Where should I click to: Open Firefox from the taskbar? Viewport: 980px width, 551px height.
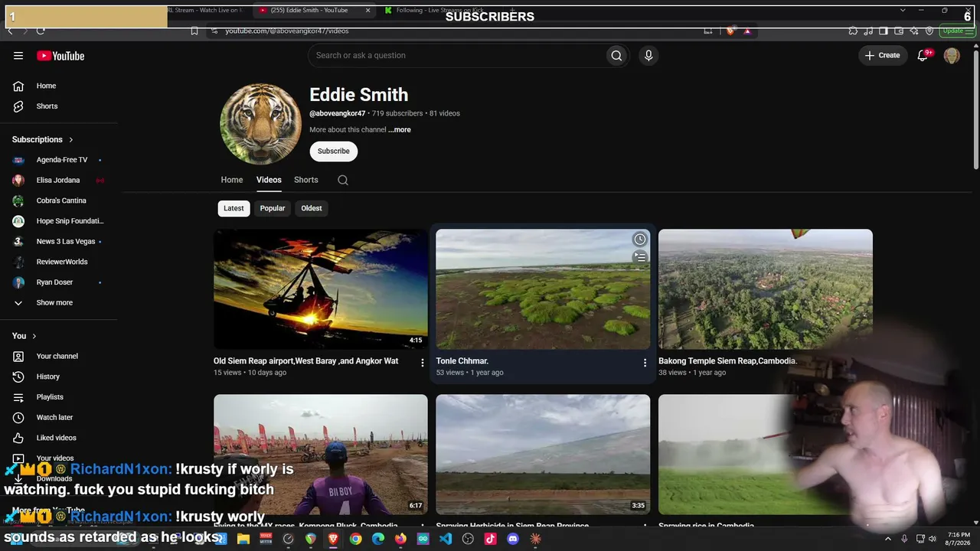click(x=400, y=539)
